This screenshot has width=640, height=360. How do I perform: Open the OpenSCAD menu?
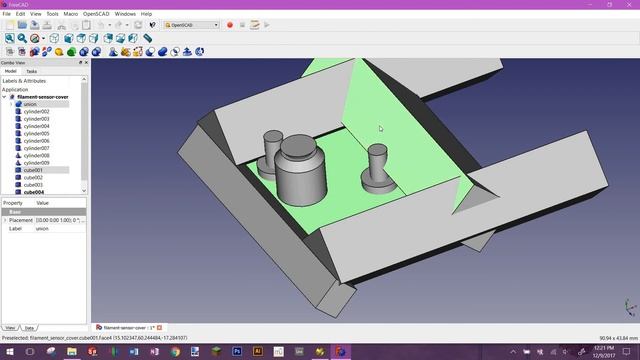(96, 14)
